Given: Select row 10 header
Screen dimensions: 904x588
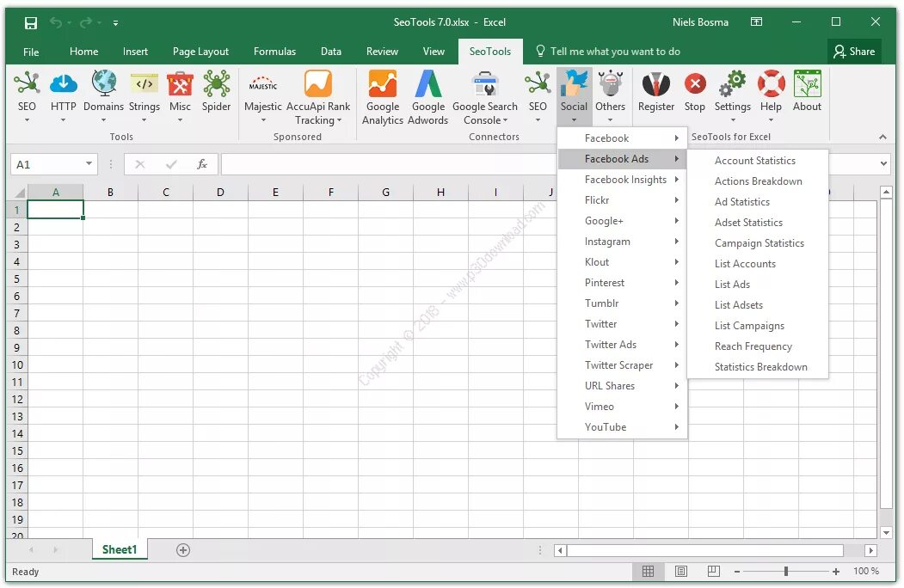Looking at the screenshot, I should (x=17, y=364).
